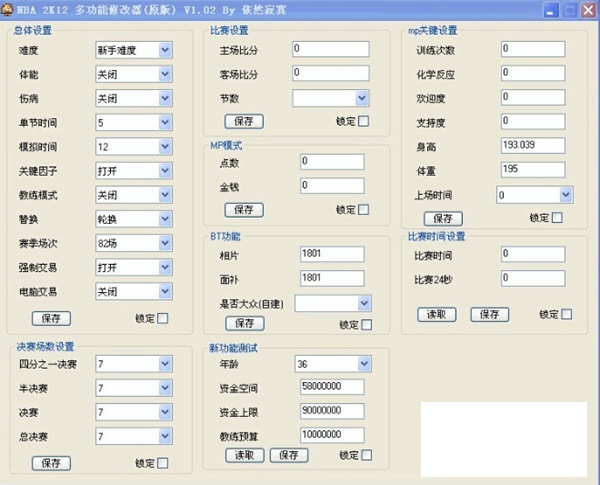Tick 锁定 checkbox in mp关键设置 group
Image resolution: width=600 pixels, height=485 pixels.
click(558, 218)
